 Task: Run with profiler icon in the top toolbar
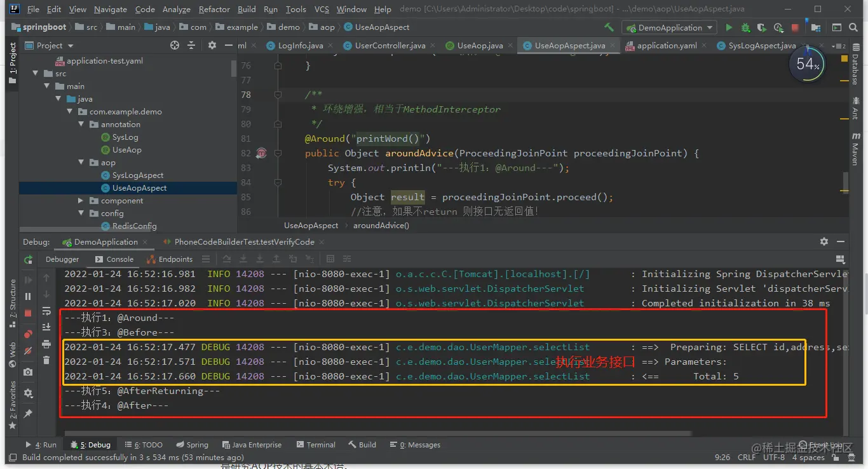778,27
